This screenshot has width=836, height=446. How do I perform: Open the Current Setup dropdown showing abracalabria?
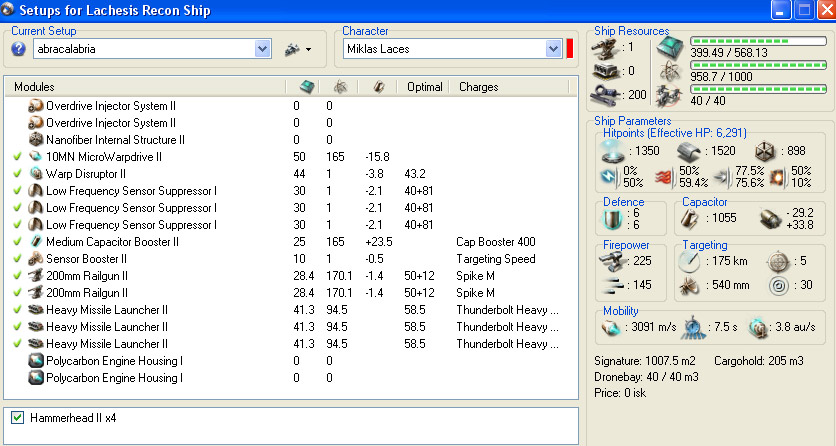pos(263,48)
